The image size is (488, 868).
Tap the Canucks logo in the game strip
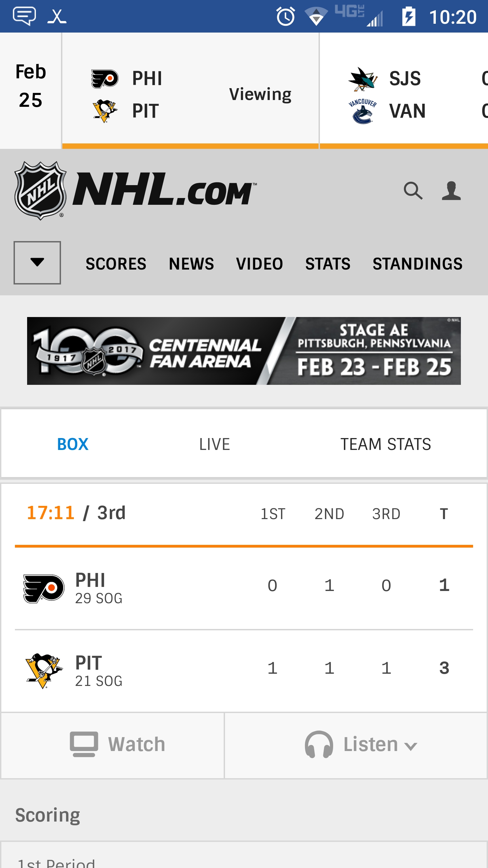pos(363,112)
